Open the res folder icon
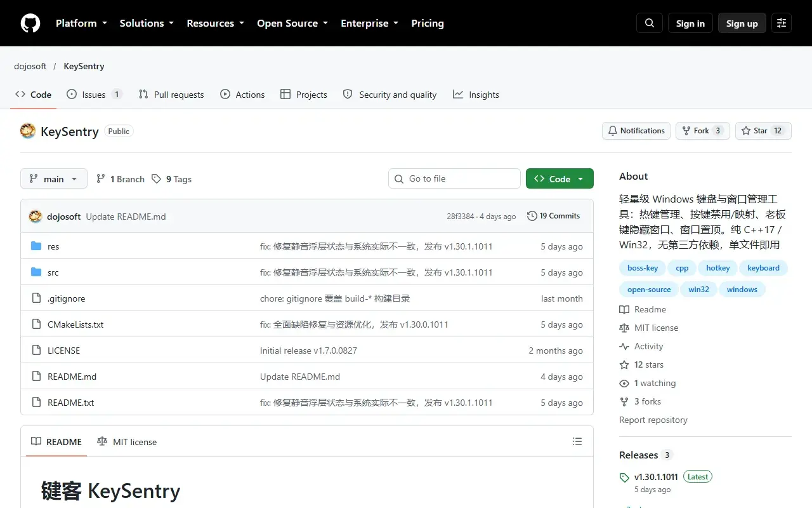 [x=36, y=246]
